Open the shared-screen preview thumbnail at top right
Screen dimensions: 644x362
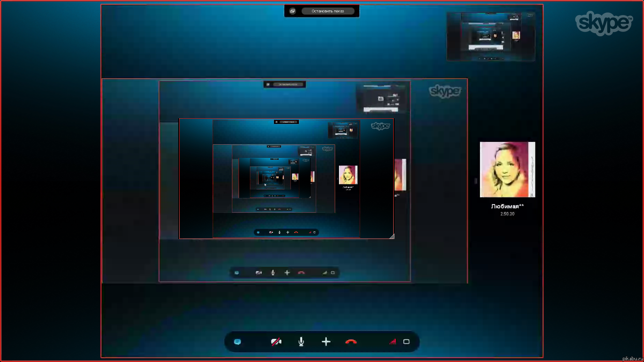coord(491,37)
